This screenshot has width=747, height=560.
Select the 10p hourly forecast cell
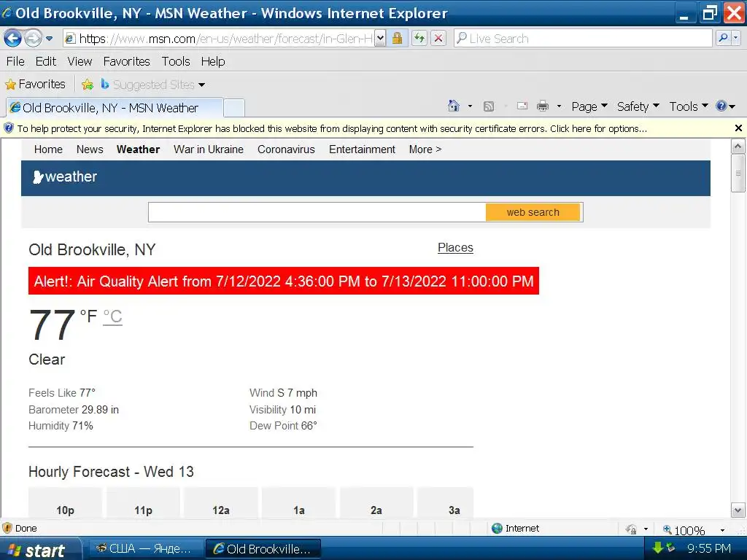coord(65,504)
